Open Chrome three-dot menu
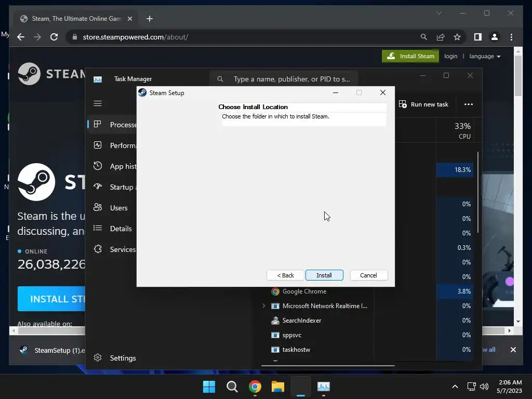Viewport: 532px width, 399px height. (511, 37)
